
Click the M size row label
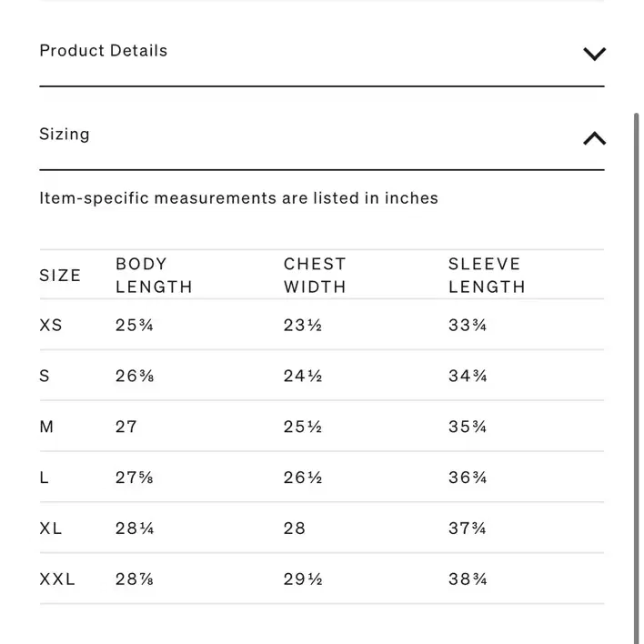pyautogui.click(x=46, y=427)
